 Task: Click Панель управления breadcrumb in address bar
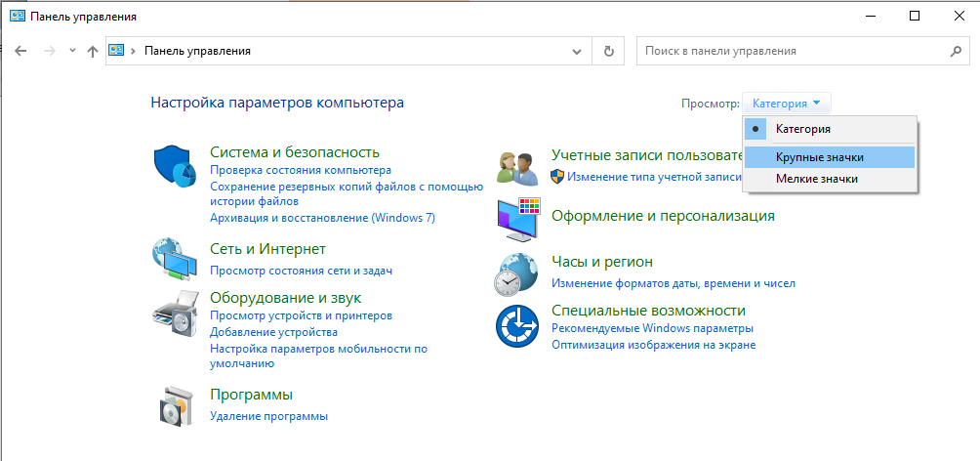pos(197,52)
